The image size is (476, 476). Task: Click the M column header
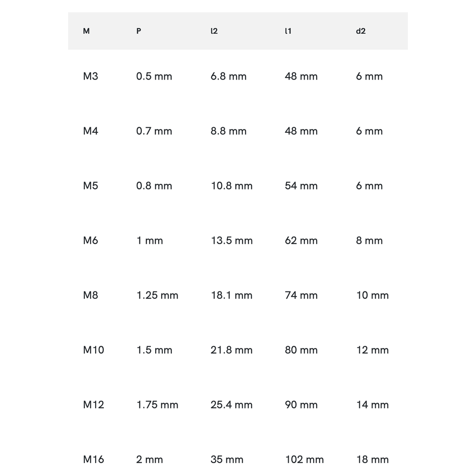point(86,31)
